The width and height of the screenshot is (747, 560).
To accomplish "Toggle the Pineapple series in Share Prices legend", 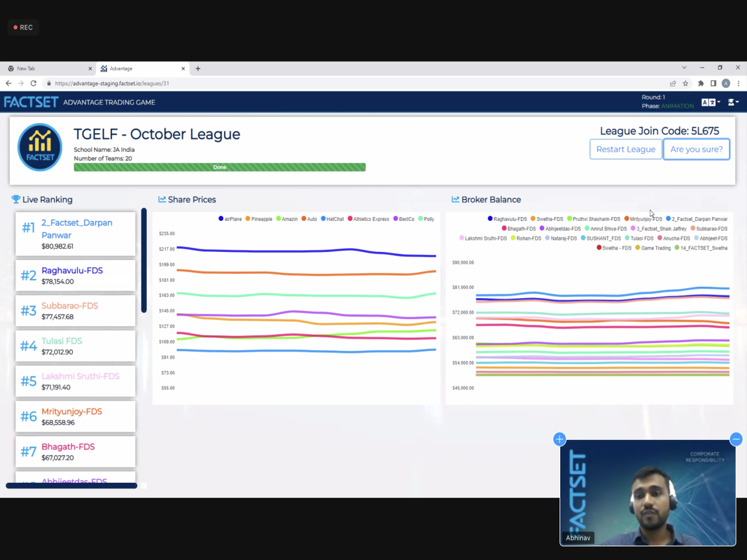I will 258,219.
